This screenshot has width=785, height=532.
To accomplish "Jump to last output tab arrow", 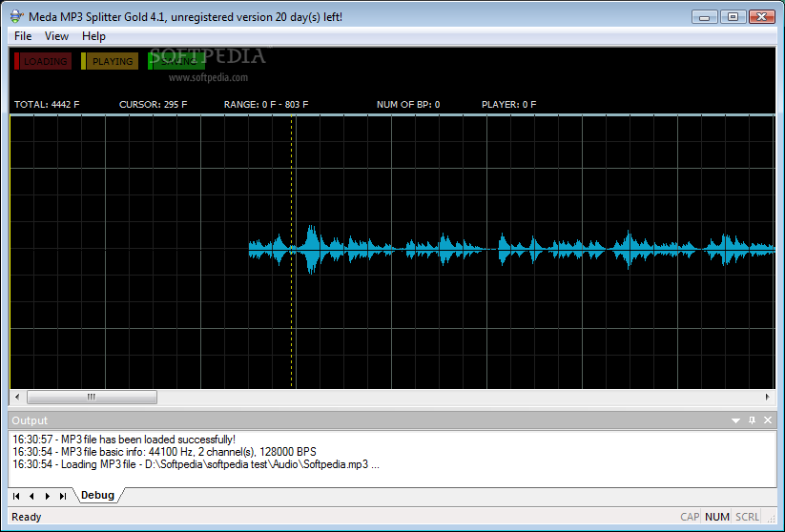I will (x=63, y=496).
